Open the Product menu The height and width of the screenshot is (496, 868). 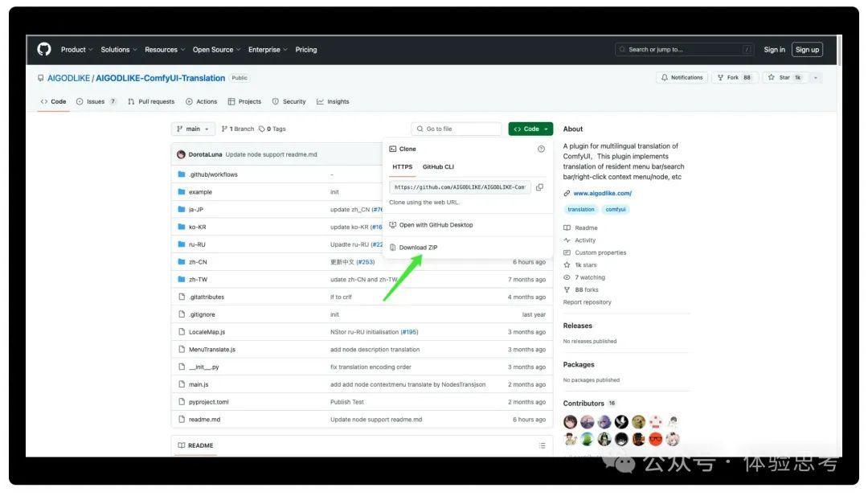pyautogui.click(x=76, y=50)
